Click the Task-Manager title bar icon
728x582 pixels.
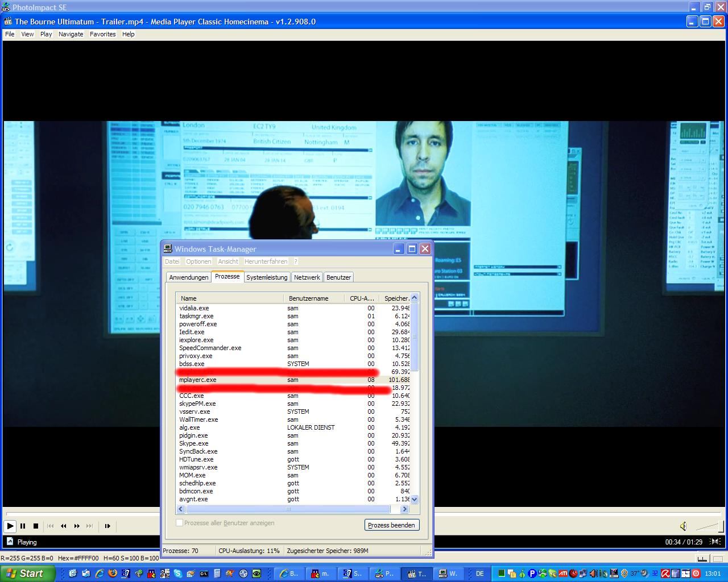point(168,249)
